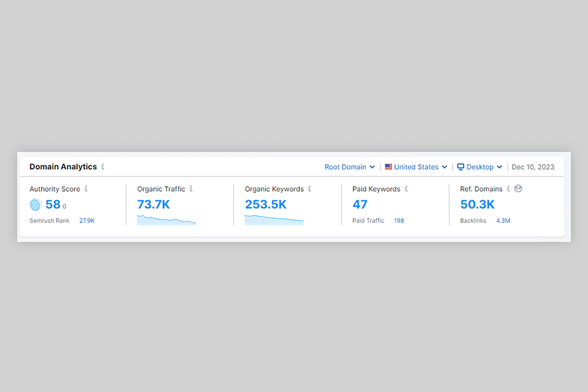Click the Authority Score info icon

click(x=86, y=189)
